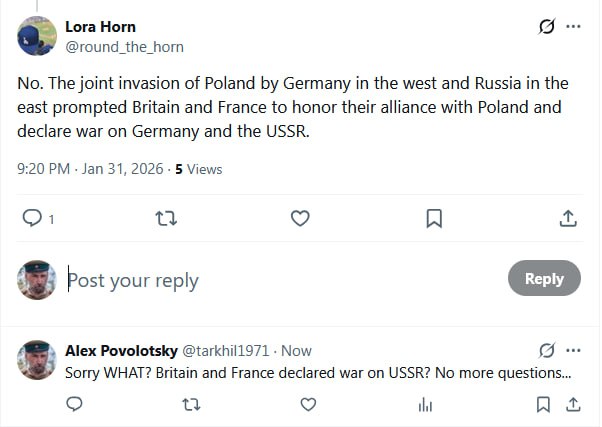
Task: Open more options on Alex Povolotsky's reply
Action: 573,351
